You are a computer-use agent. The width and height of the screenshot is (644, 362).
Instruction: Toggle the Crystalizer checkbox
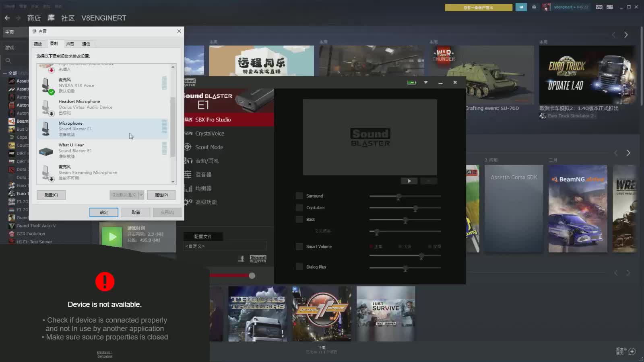[x=299, y=208]
